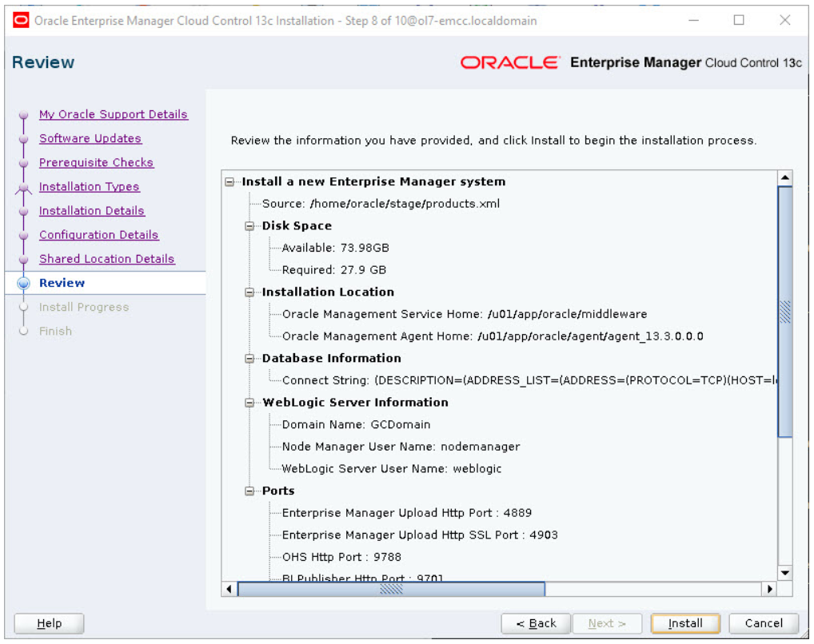This screenshot has width=814, height=644.
Task: Click the Oracle installer title bar icon
Action: click(x=21, y=21)
